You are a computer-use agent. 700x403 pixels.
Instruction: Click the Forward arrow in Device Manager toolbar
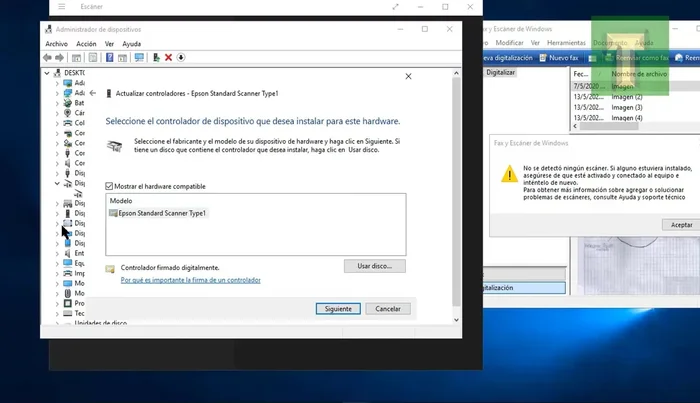point(59,58)
